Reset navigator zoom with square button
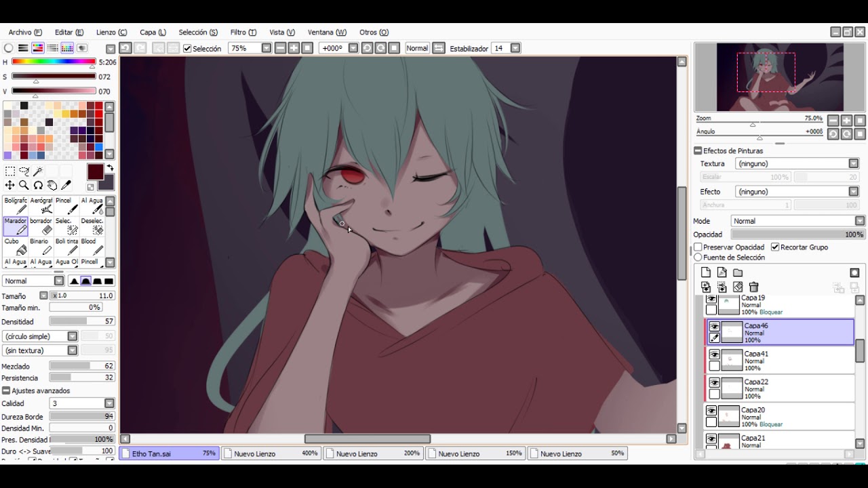Screen dimensions: 868x488 click(860, 120)
